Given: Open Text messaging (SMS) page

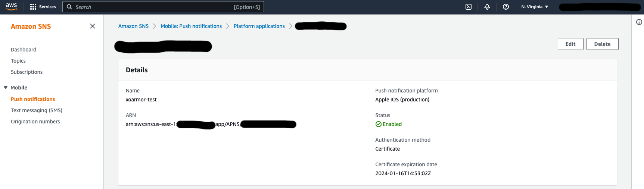Looking at the screenshot, I should [x=37, y=110].
